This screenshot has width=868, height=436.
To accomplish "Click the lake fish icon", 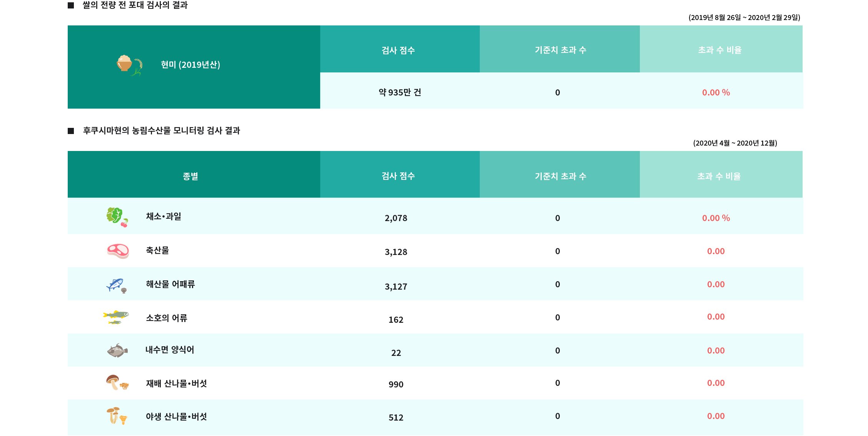I will [116, 317].
